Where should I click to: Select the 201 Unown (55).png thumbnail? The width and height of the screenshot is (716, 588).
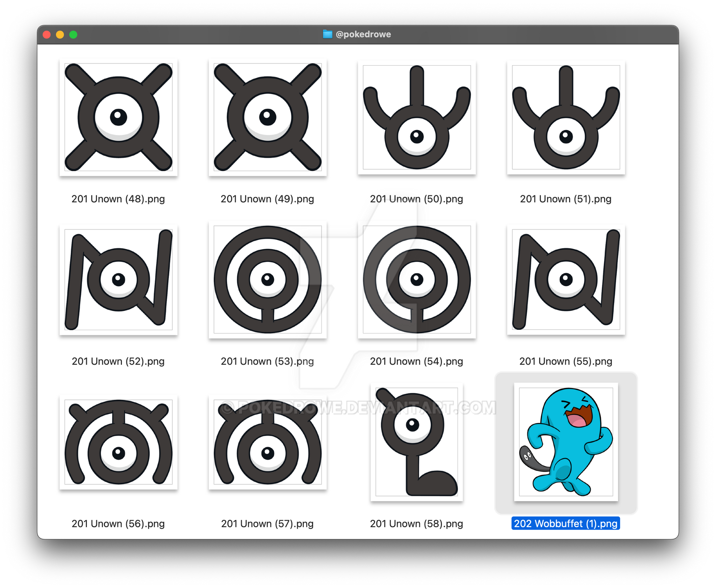coord(566,279)
